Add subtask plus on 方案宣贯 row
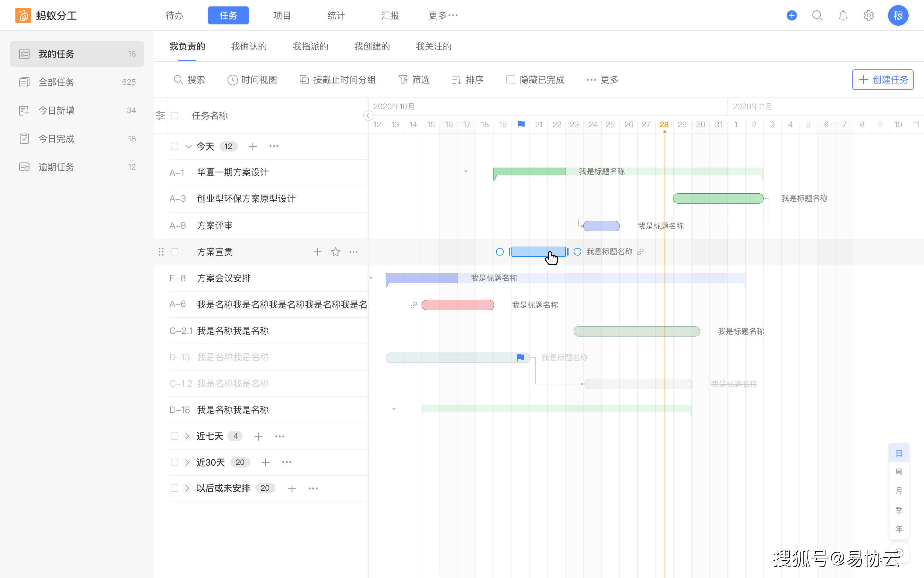This screenshot has width=924, height=578. [317, 251]
